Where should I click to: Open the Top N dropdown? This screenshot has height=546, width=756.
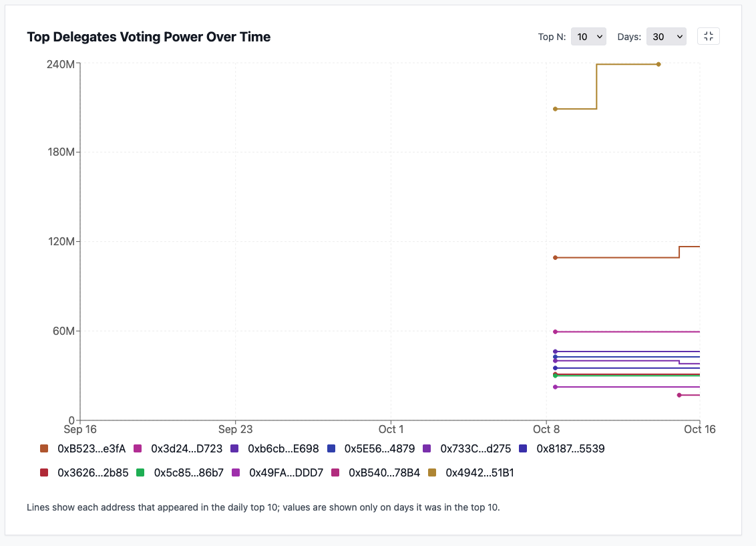588,37
